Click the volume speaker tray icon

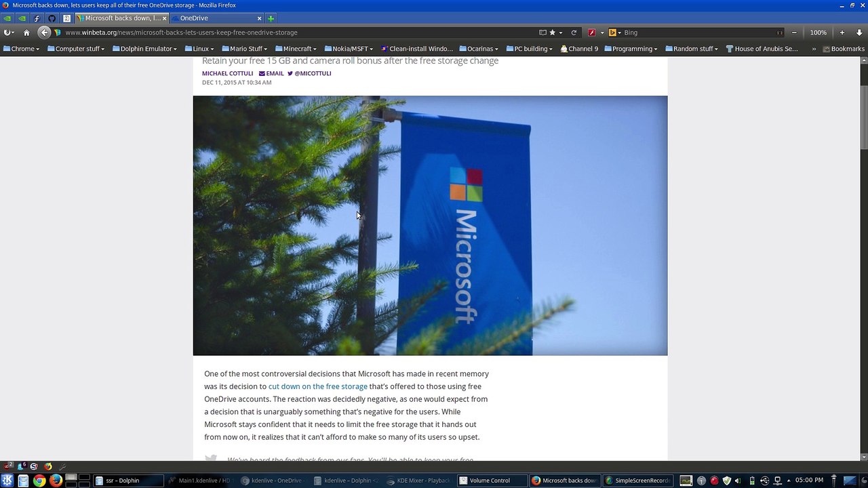click(x=738, y=481)
